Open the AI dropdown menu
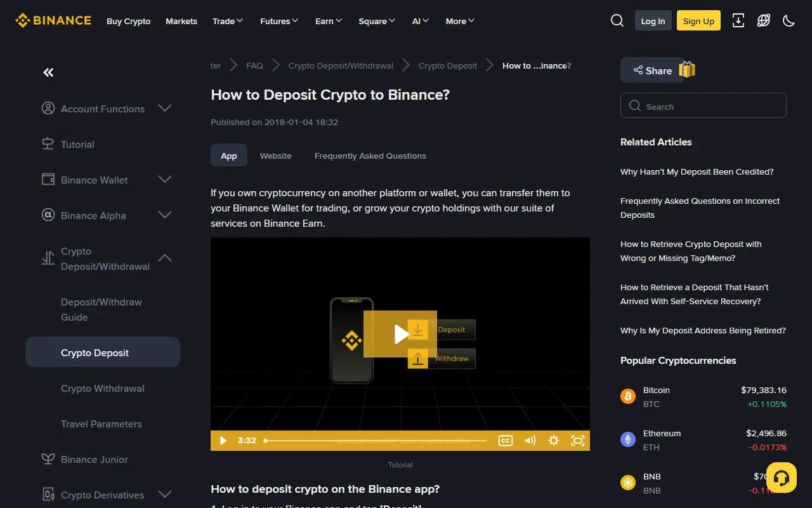The image size is (812, 508). (x=421, y=21)
